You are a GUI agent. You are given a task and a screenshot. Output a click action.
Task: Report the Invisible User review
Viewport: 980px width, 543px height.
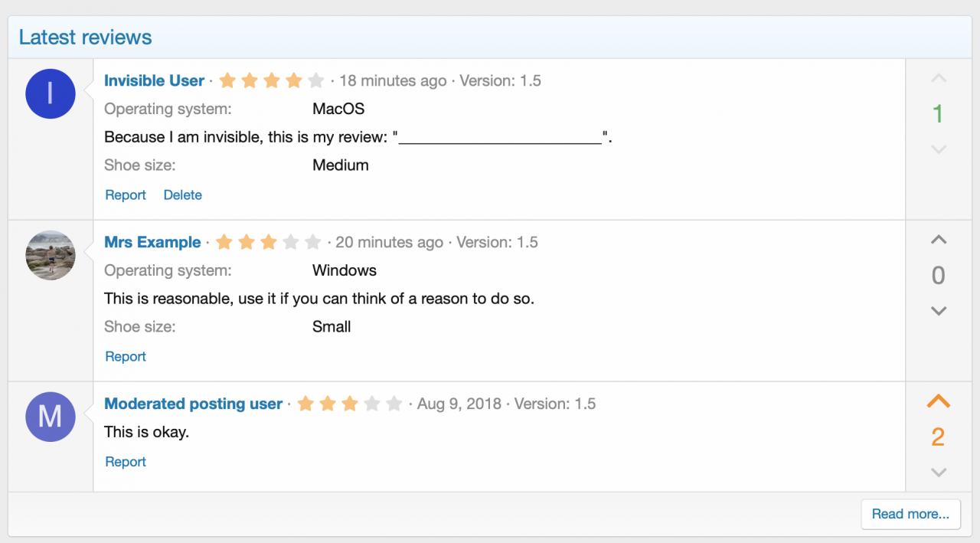coord(126,195)
